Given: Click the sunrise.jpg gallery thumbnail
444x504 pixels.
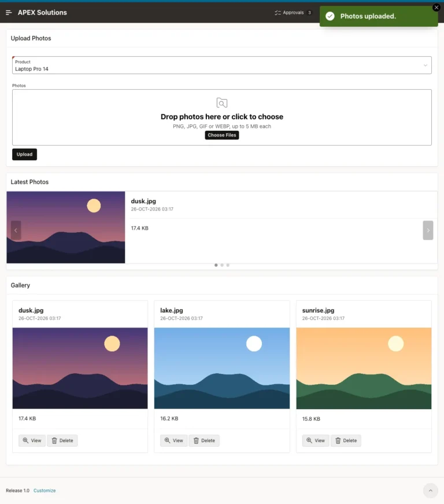Looking at the screenshot, I should [364, 369].
